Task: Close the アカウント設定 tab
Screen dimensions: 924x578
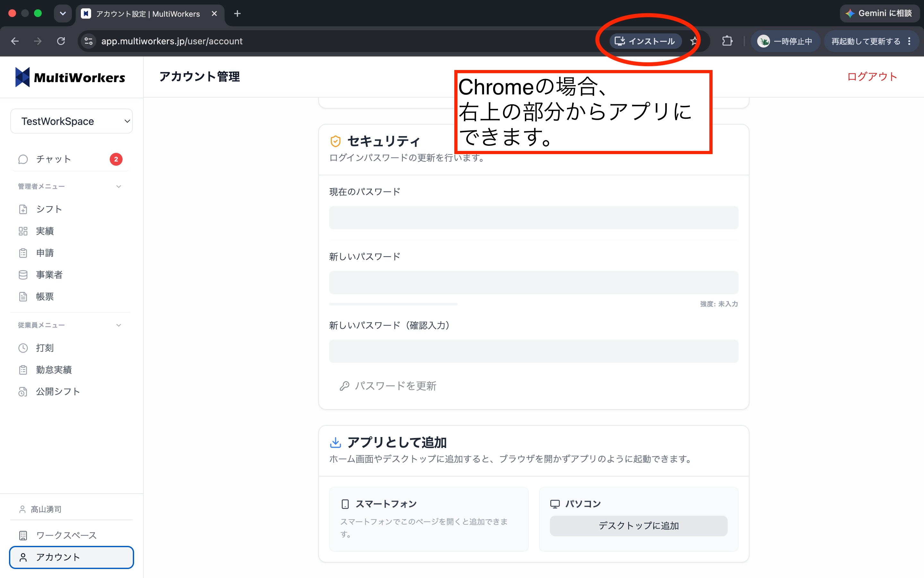Action: [x=214, y=14]
